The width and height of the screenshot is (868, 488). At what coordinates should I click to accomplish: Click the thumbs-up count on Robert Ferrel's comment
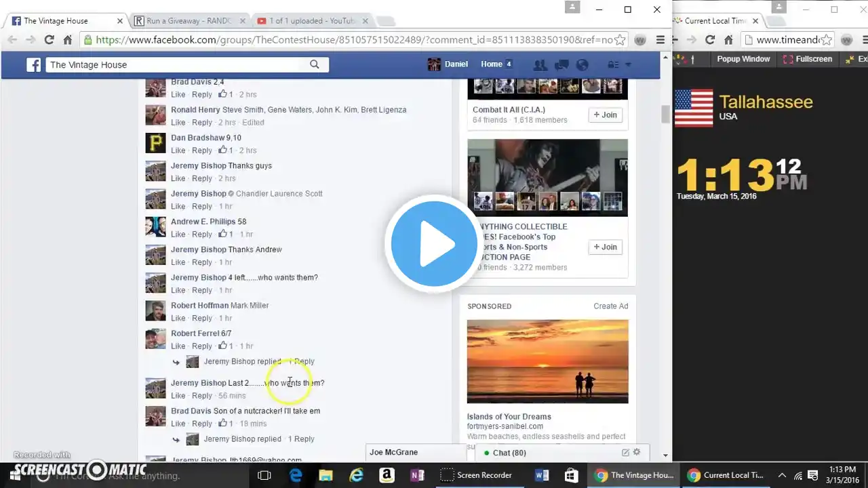coord(225,346)
